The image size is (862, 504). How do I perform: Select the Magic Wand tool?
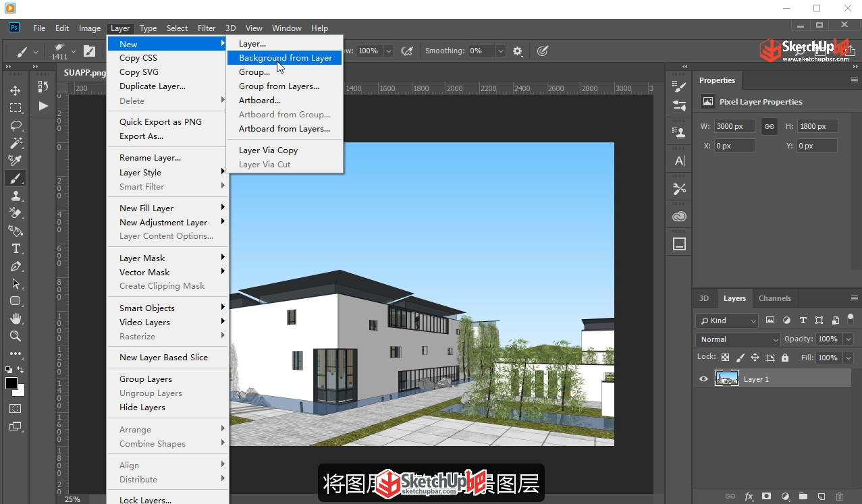[x=15, y=143]
